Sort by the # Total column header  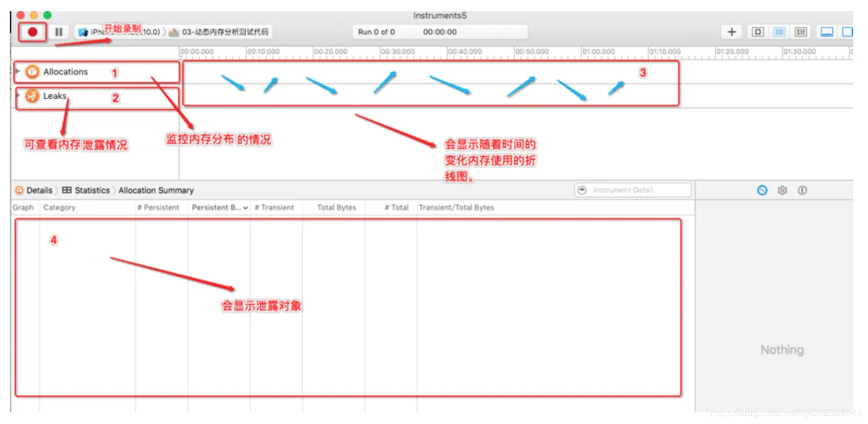pyautogui.click(x=396, y=208)
